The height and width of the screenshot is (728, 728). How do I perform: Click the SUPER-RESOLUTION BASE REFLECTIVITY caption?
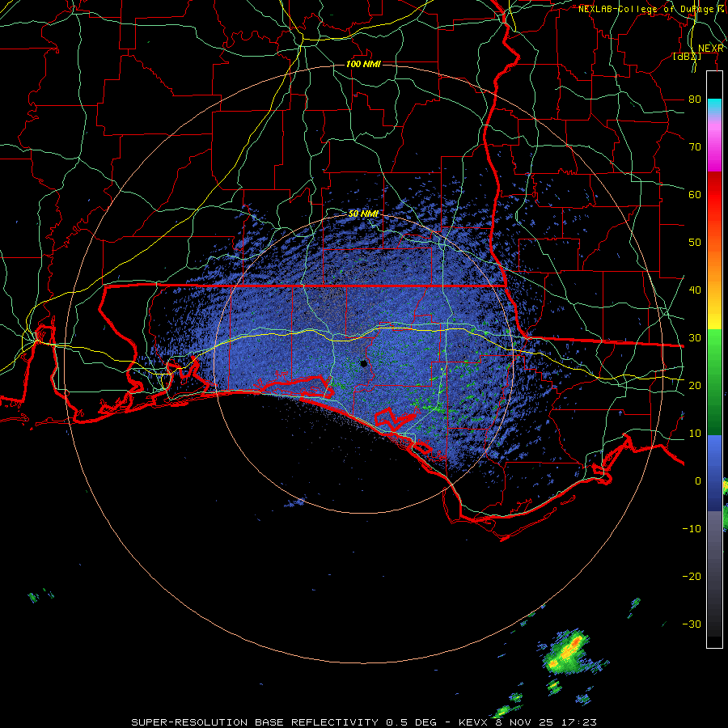(255, 722)
